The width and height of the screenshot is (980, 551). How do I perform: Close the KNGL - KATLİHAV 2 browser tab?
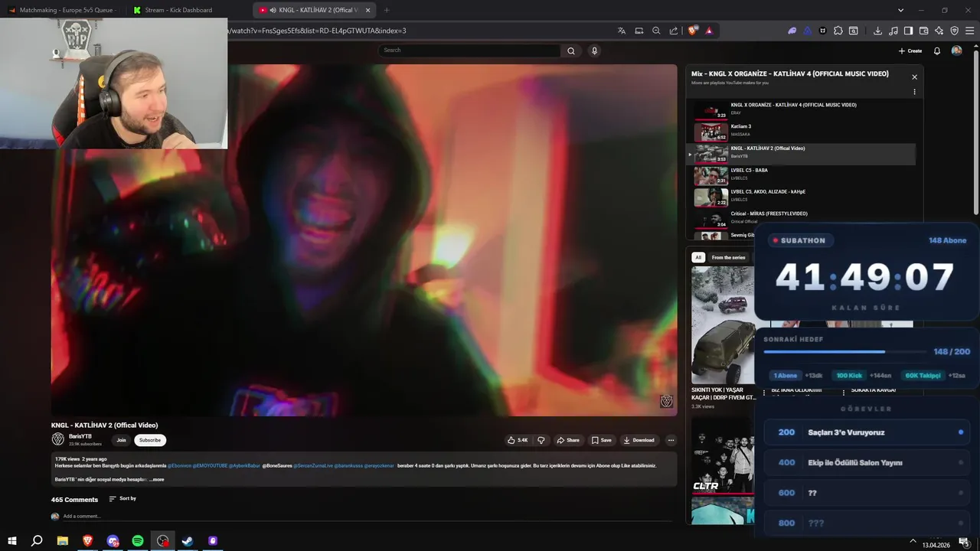(368, 10)
